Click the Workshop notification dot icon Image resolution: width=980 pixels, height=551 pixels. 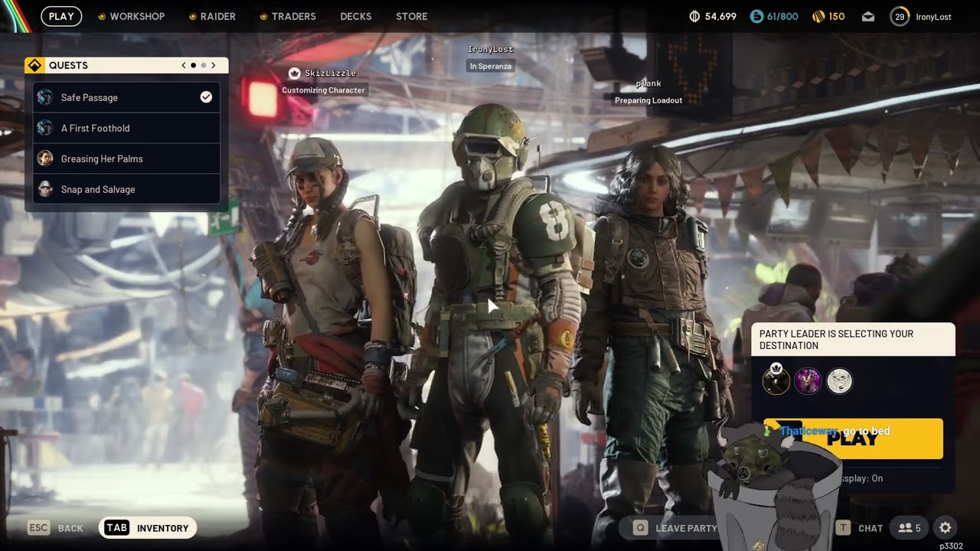(x=102, y=16)
